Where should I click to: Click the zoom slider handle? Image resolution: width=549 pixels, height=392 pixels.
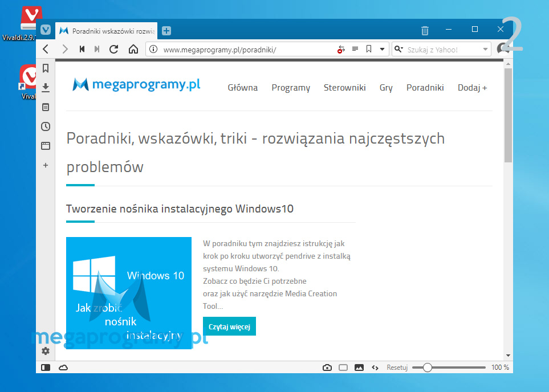click(x=427, y=367)
